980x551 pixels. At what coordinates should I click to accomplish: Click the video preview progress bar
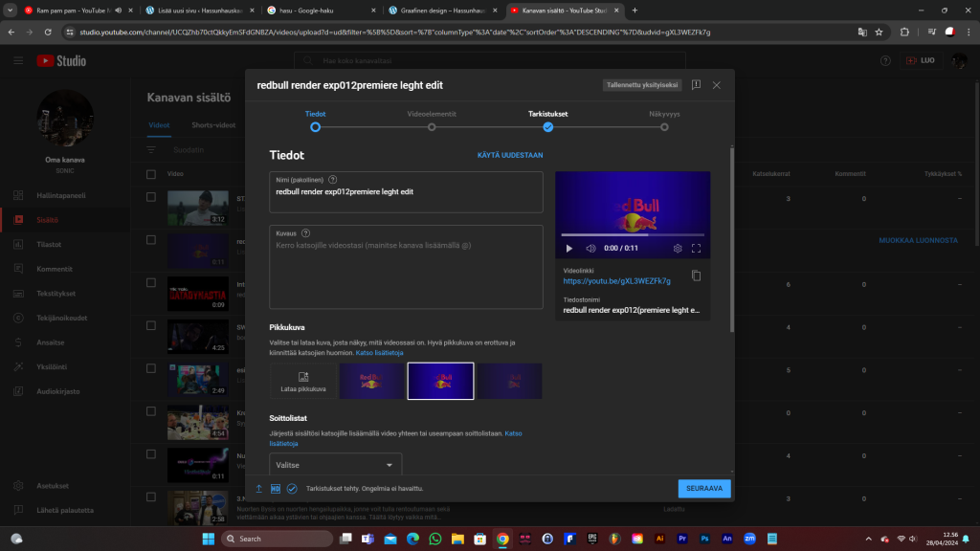(633, 235)
